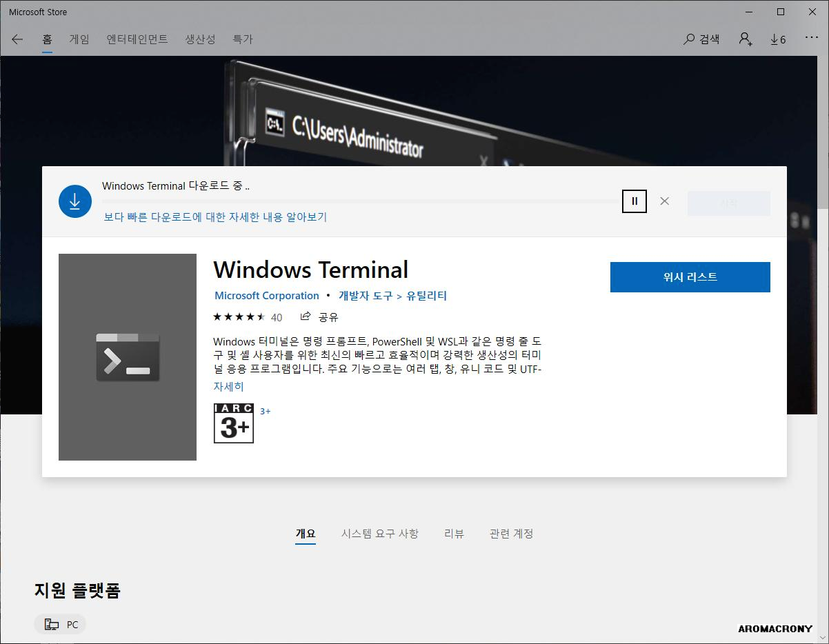This screenshot has height=644, width=829.
Task: Pause the Windows Terminal download
Action: tap(635, 201)
